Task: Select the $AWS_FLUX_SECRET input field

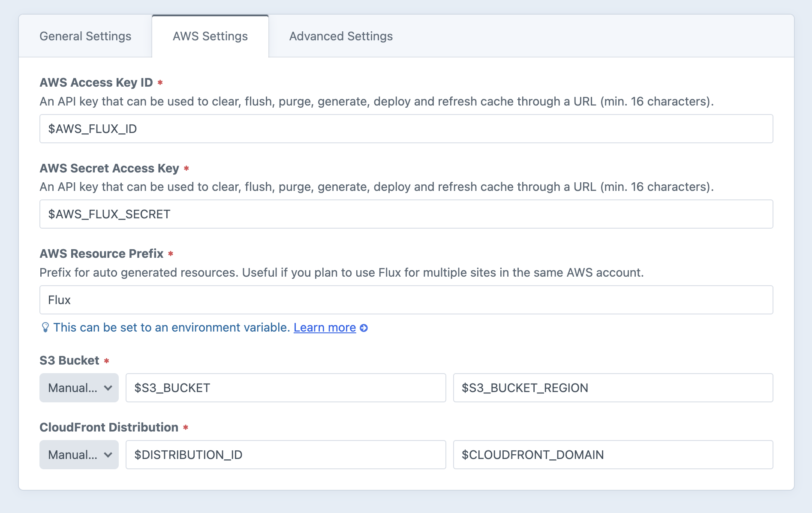Action: coord(406,214)
